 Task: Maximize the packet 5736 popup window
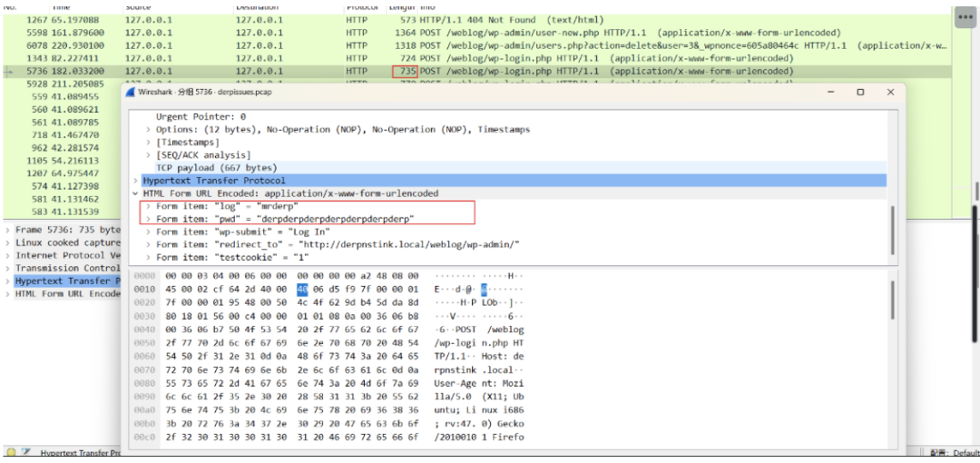point(860,92)
